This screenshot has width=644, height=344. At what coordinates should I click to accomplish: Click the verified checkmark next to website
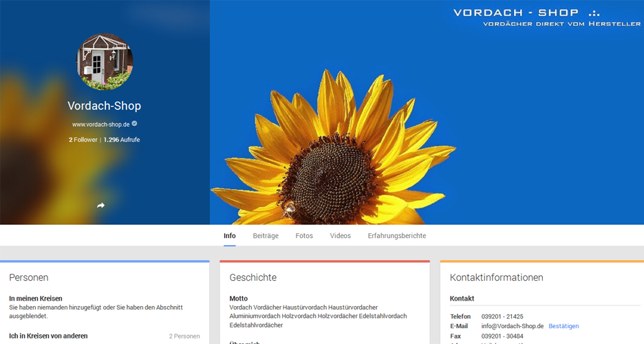tap(134, 124)
